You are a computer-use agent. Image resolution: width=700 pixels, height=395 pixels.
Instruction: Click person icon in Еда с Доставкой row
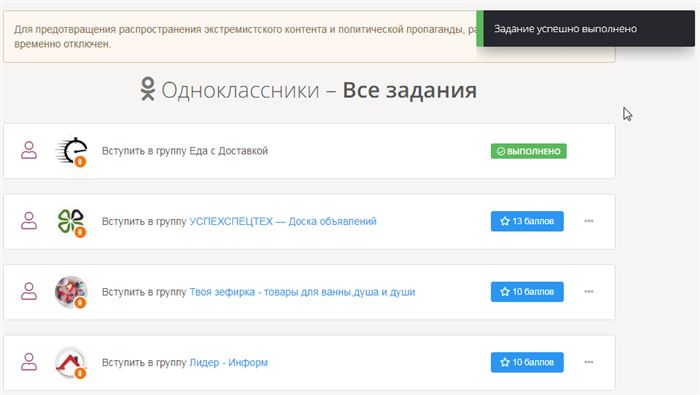click(x=29, y=151)
